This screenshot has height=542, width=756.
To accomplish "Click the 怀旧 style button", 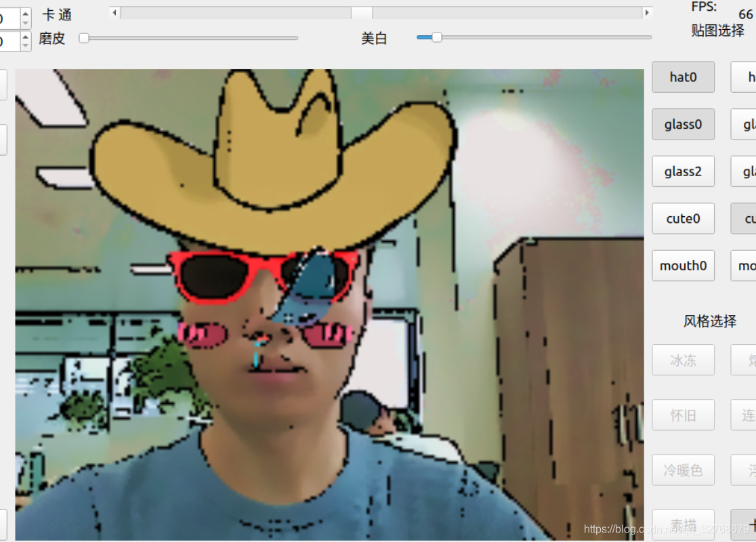I will (x=683, y=415).
